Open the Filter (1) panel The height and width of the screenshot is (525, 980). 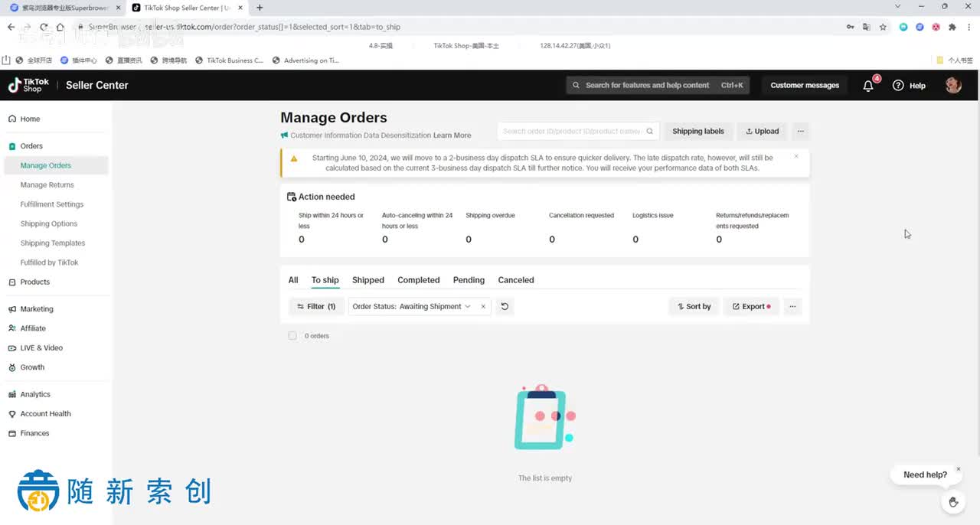coord(316,307)
